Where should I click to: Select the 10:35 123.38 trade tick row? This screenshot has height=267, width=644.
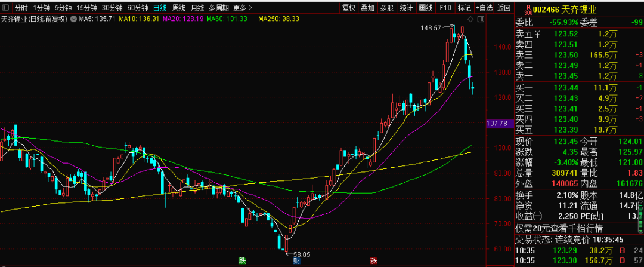pos(579,260)
